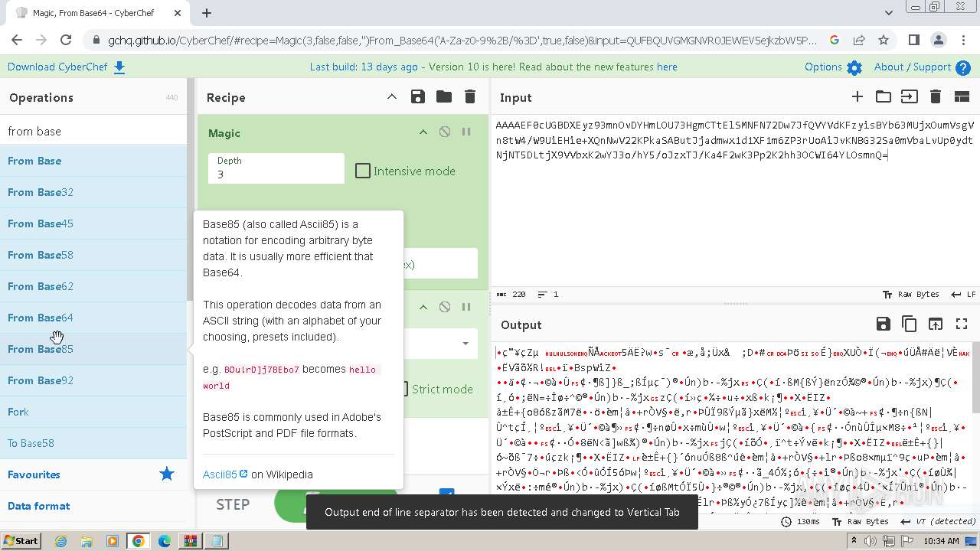Select the From Base92 operation

[93, 380]
